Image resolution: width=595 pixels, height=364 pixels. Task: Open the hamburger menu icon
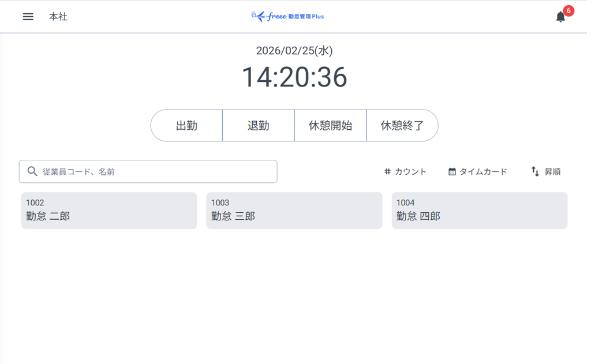coord(28,17)
